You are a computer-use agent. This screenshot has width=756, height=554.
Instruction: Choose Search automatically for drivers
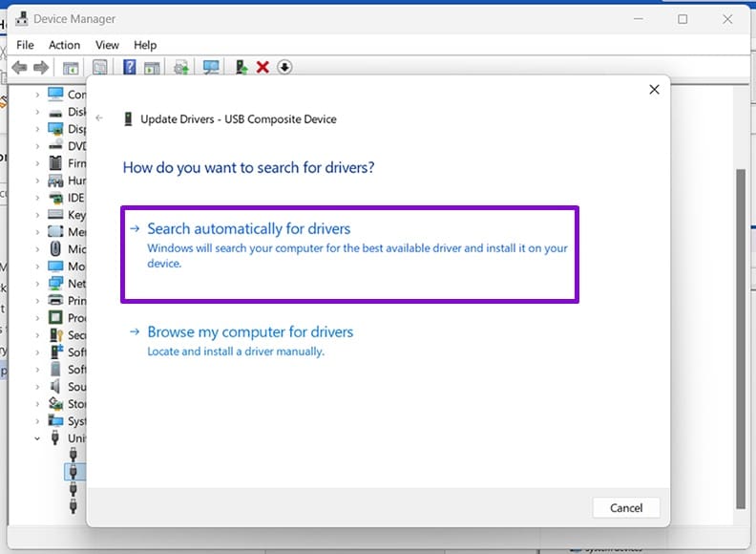(x=349, y=254)
